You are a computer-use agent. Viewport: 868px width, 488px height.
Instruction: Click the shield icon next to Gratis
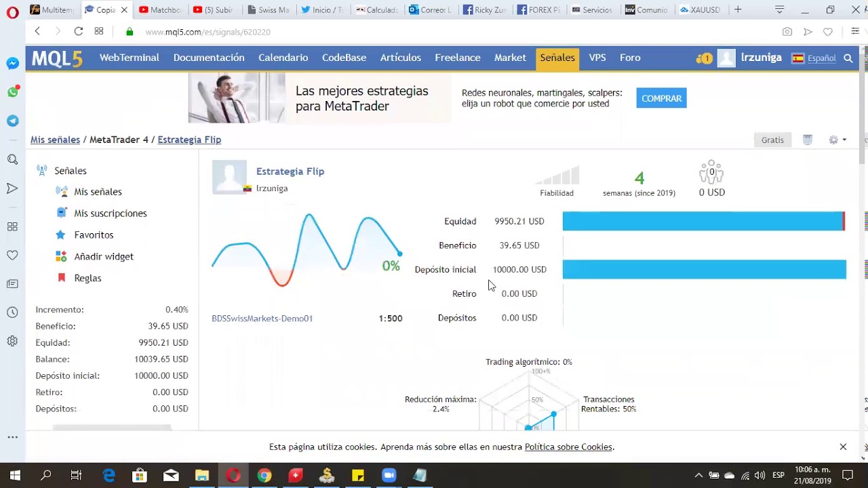(808, 140)
